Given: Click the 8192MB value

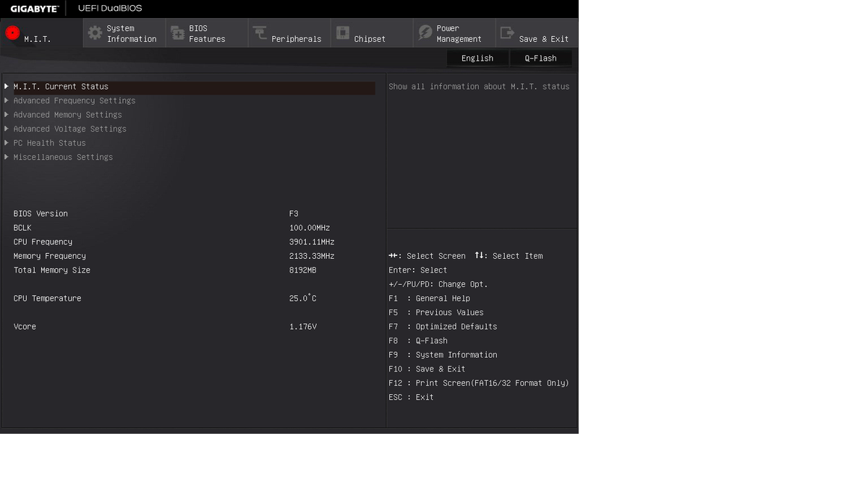Looking at the screenshot, I should (x=303, y=270).
